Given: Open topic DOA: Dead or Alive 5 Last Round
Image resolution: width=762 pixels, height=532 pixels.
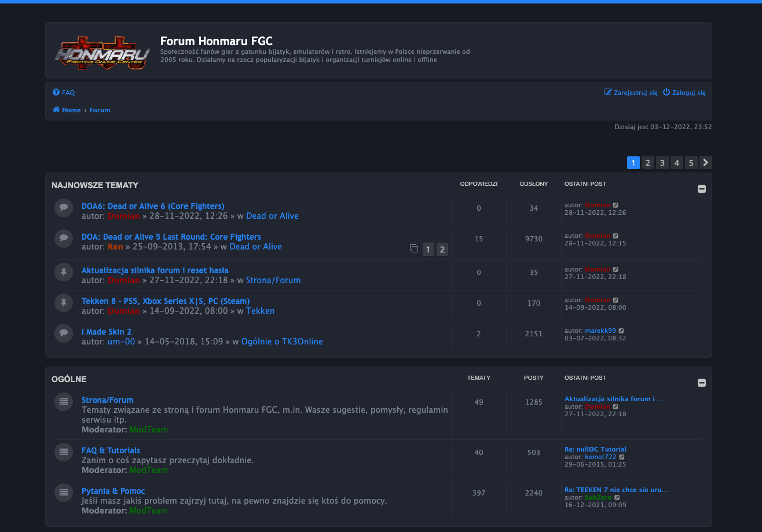Looking at the screenshot, I should tap(171, 237).
